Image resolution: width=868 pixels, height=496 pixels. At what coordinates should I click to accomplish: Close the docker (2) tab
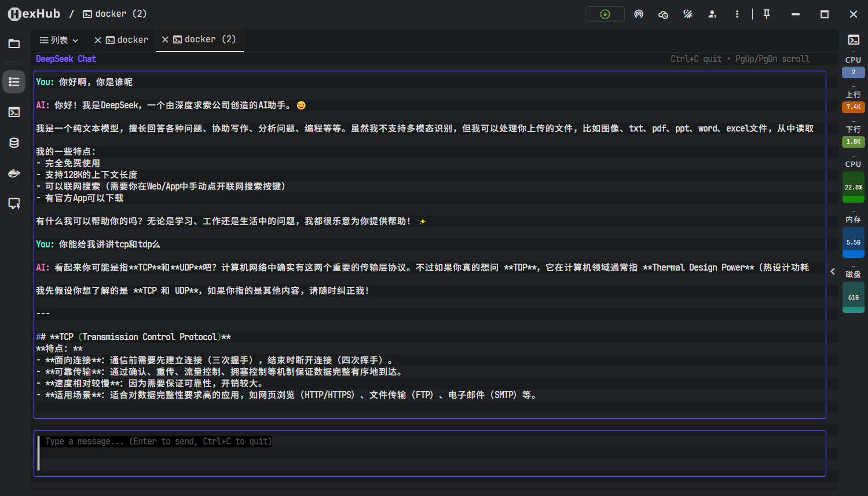coord(165,39)
